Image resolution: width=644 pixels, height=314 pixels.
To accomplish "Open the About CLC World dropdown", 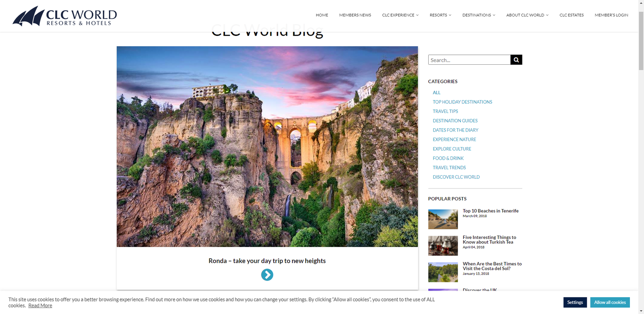I will pyautogui.click(x=527, y=15).
